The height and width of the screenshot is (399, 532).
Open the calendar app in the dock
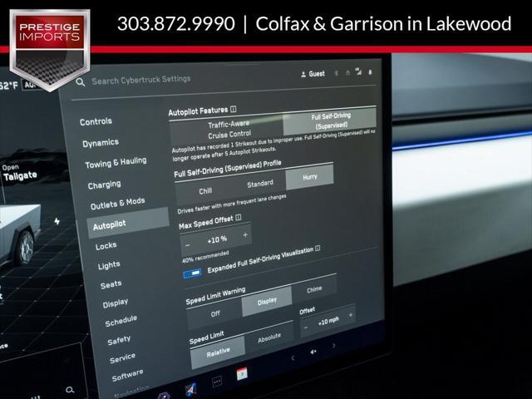pos(242,374)
